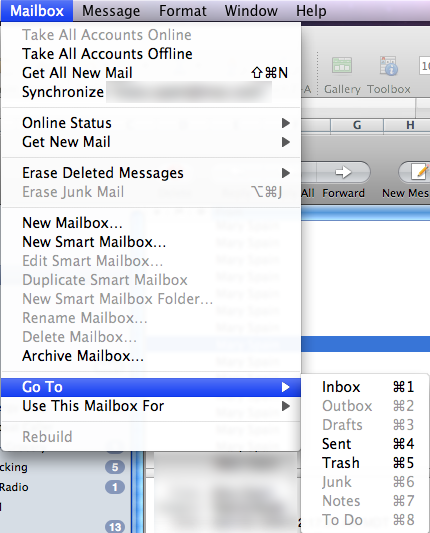This screenshot has width=430, height=533.
Task: Click the greyed Delete Mailbox… item
Action: 151,337
